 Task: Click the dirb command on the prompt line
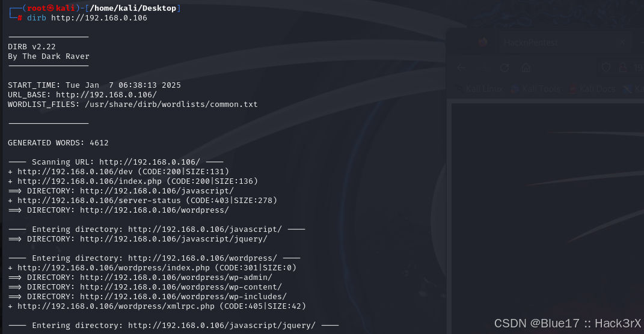[x=37, y=18]
